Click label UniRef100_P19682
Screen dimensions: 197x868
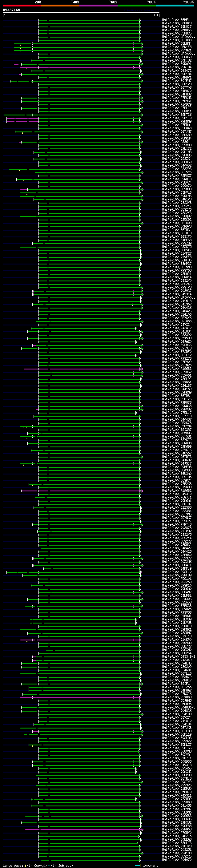177,491
